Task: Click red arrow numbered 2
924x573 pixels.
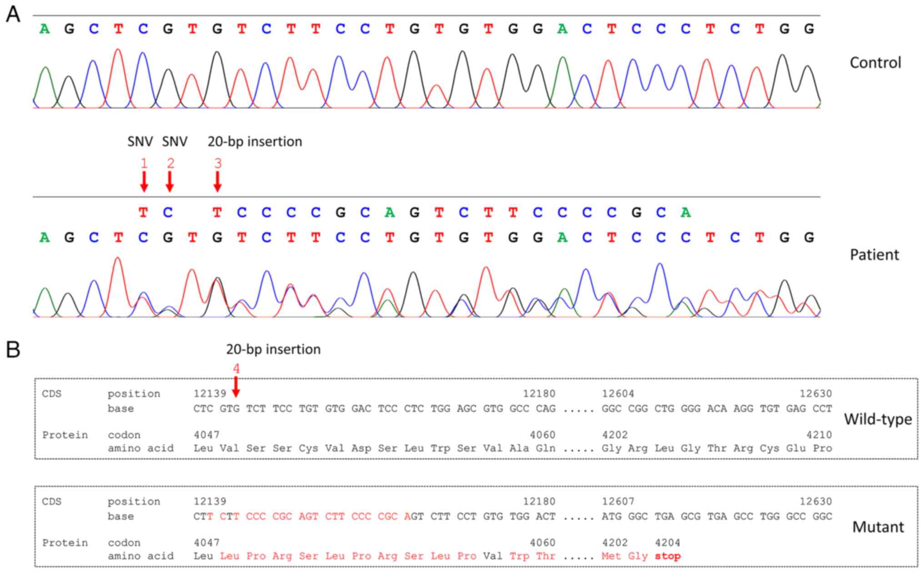Action: pyautogui.click(x=170, y=181)
